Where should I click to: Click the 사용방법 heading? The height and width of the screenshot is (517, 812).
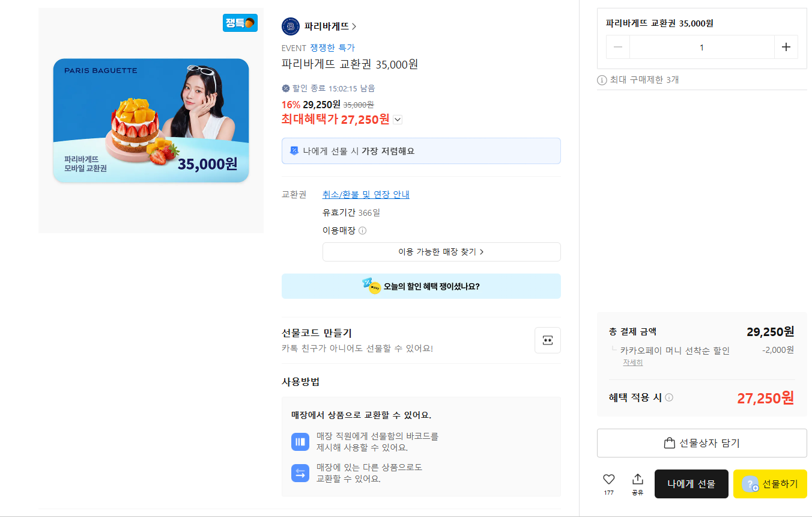click(x=301, y=382)
